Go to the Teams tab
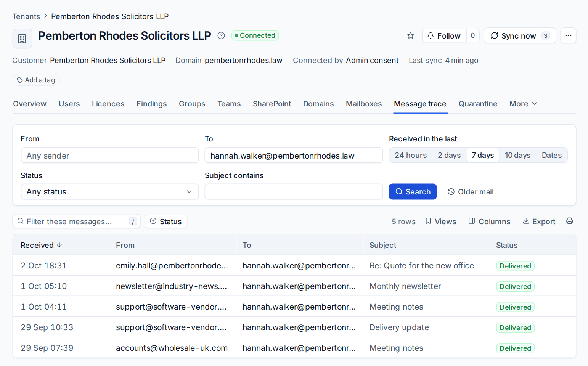 point(229,104)
